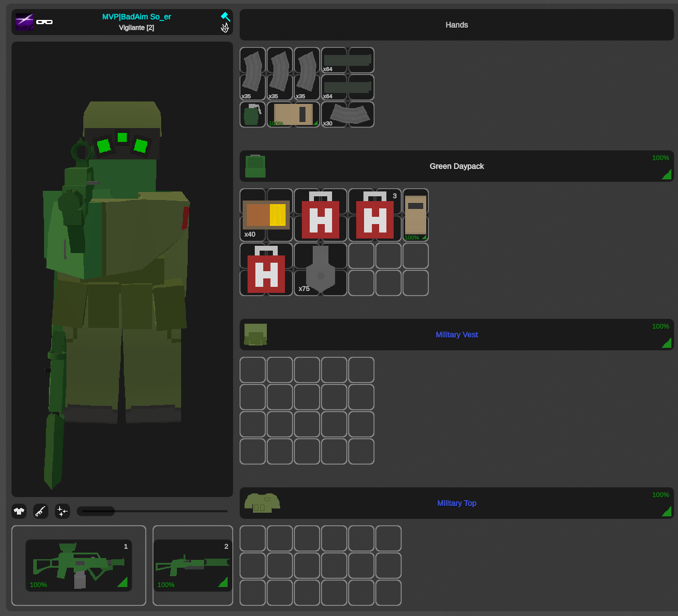Click the white flame icon under gavel
The height and width of the screenshot is (616, 678).
pyautogui.click(x=225, y=28)
